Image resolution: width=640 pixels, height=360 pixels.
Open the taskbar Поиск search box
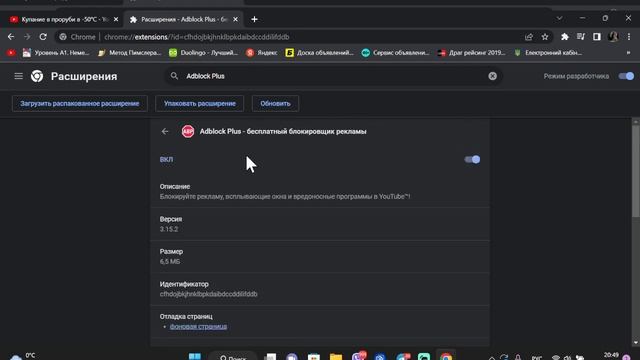(233, 356)
